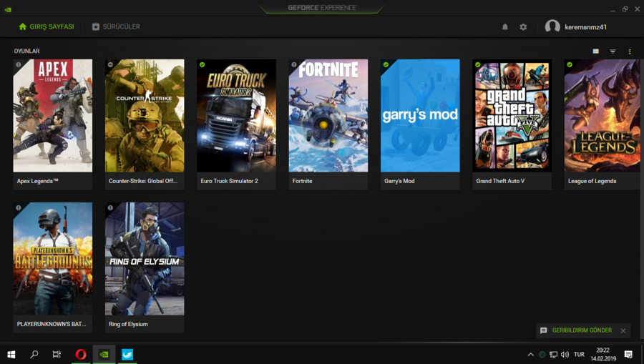644x364 pixels.
Task: Dismiss the feedback prompt with X
Action: [623, 331]
